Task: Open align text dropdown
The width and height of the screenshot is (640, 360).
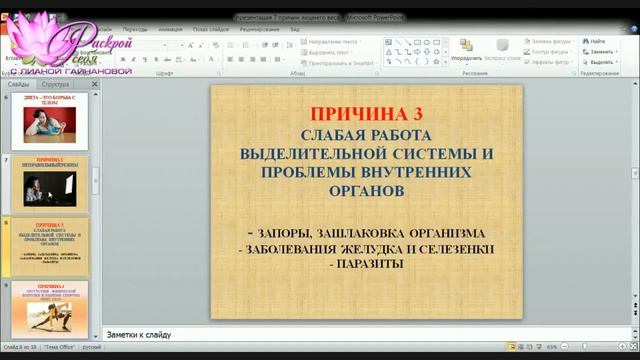Action: coord(327,52)
